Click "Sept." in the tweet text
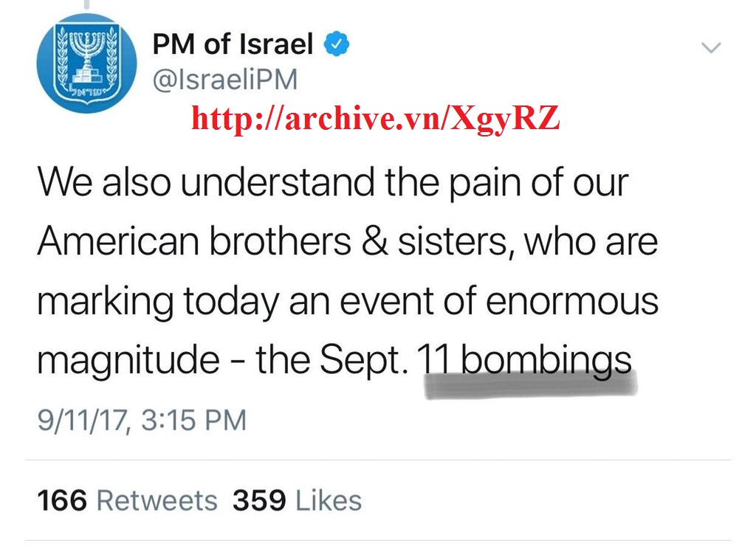 tap(364, 361)
